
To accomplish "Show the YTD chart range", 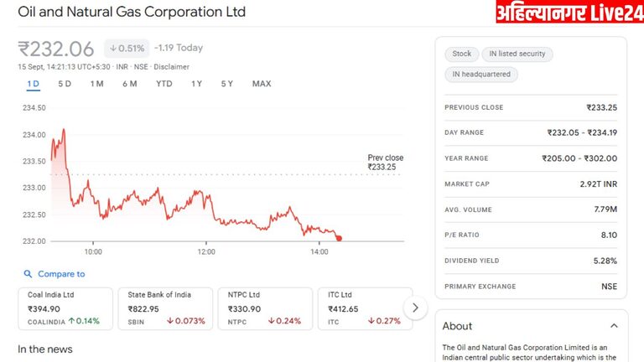I will (164, 84).
